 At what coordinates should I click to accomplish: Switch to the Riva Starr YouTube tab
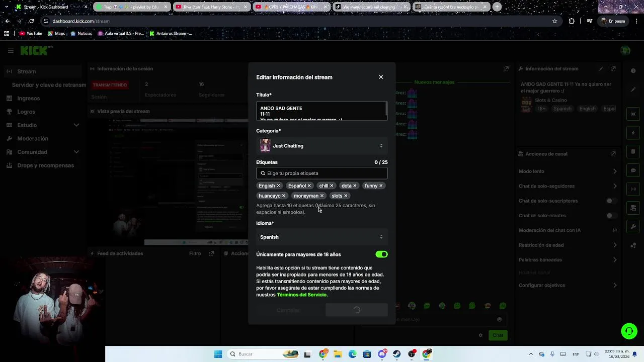[x=211, y=7]
